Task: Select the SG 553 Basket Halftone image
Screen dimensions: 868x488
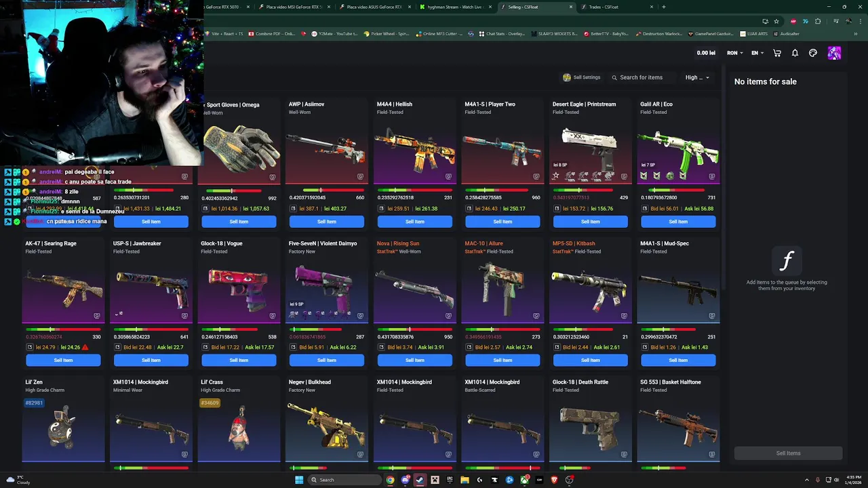Action: point(678,426)
